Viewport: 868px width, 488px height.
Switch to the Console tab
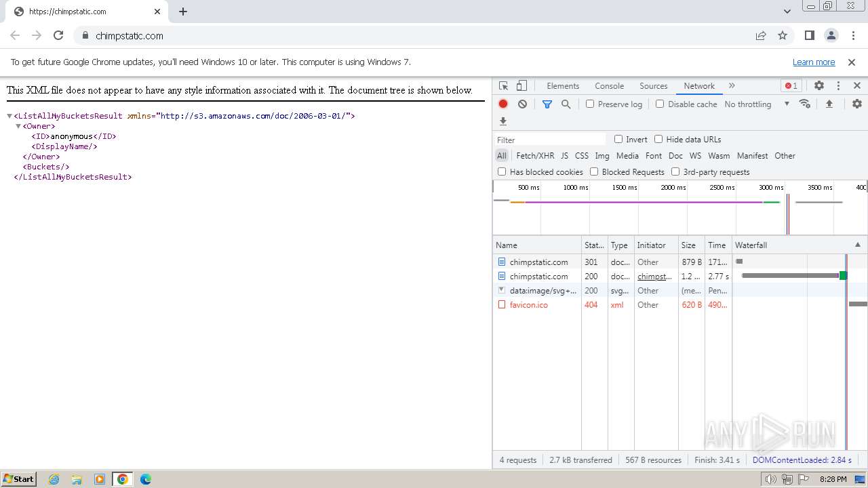pyautogui.click(x=609, y=86)
